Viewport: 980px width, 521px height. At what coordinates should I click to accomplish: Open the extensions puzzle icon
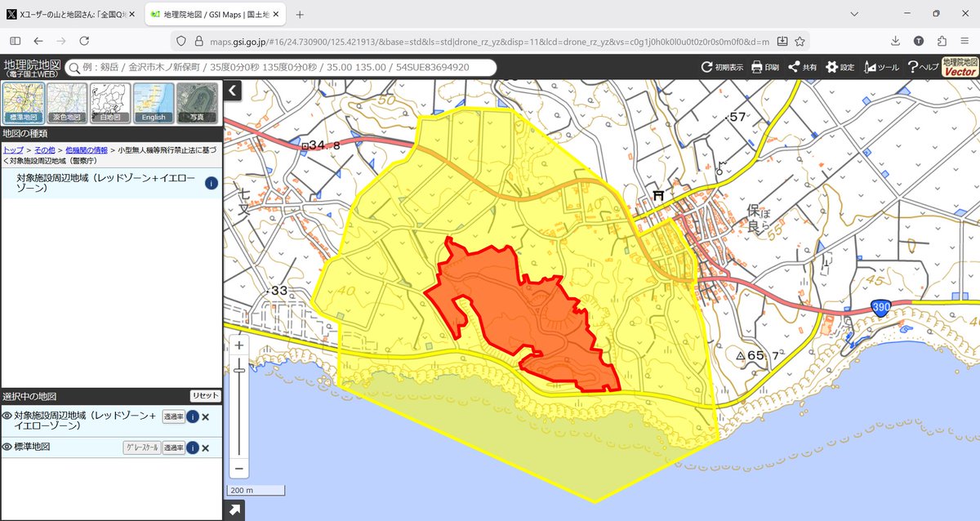coord(942,41)
